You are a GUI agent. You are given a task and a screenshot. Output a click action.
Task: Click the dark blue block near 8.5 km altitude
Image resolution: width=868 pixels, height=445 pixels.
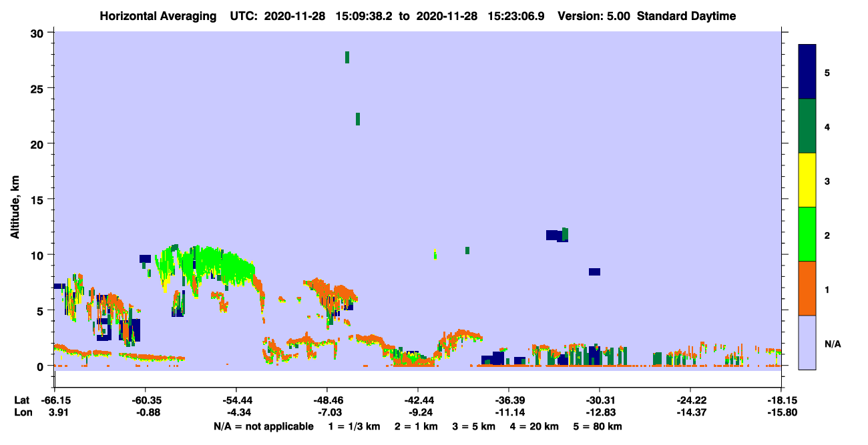coord(594,272)
